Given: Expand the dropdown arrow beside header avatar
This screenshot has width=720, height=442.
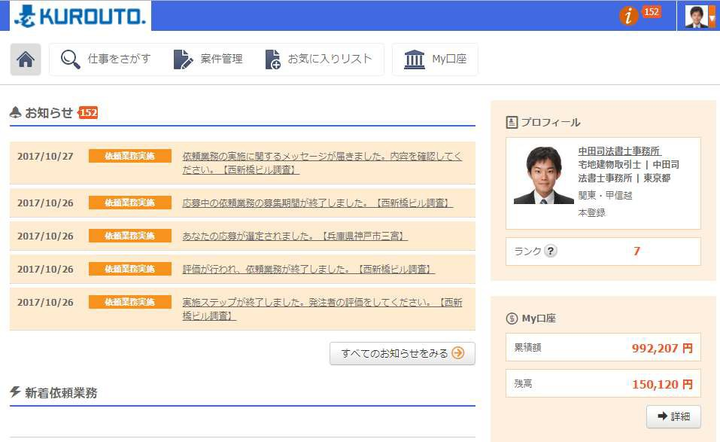Looking at the screenshot, I should point(712,17).
